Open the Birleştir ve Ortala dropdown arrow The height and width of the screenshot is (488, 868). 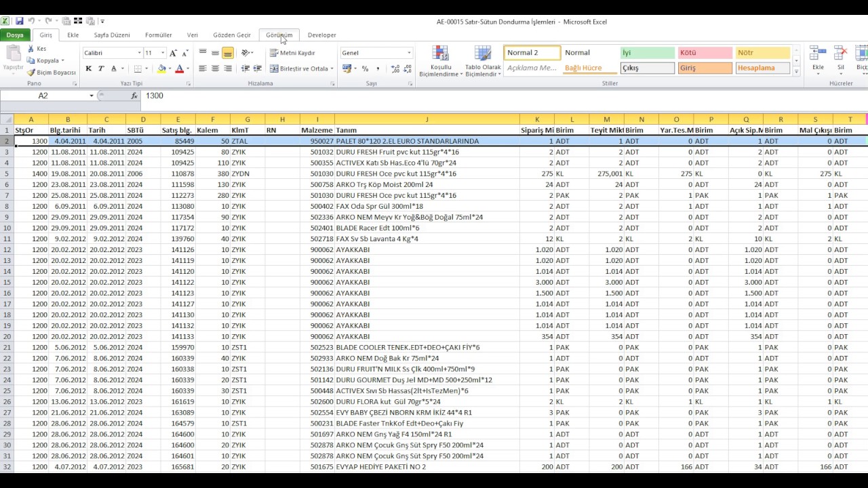pos(332,68)
